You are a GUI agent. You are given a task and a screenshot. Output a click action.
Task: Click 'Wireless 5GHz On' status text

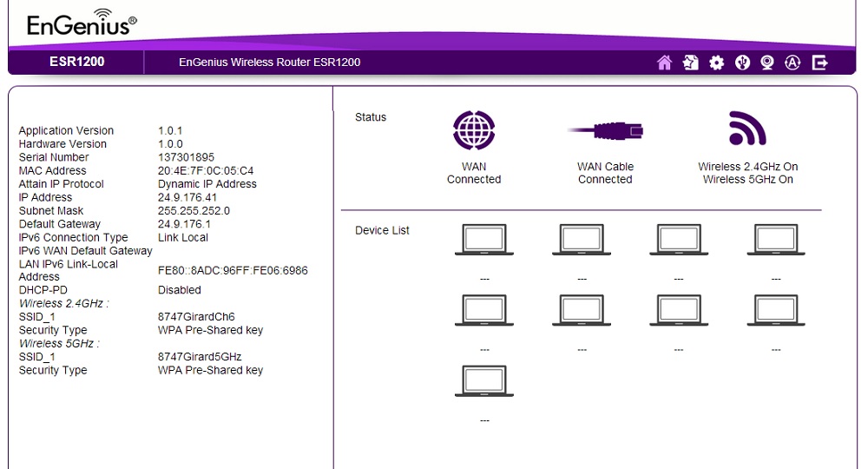748,180
